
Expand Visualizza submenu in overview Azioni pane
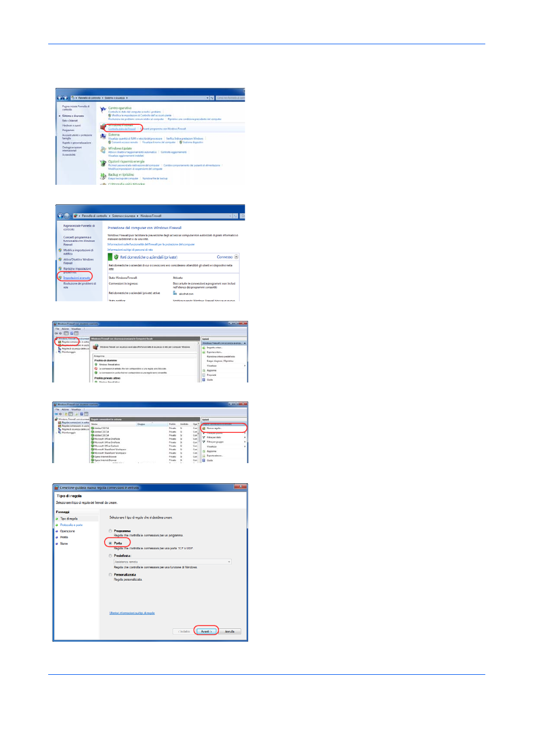coord(245,366)
